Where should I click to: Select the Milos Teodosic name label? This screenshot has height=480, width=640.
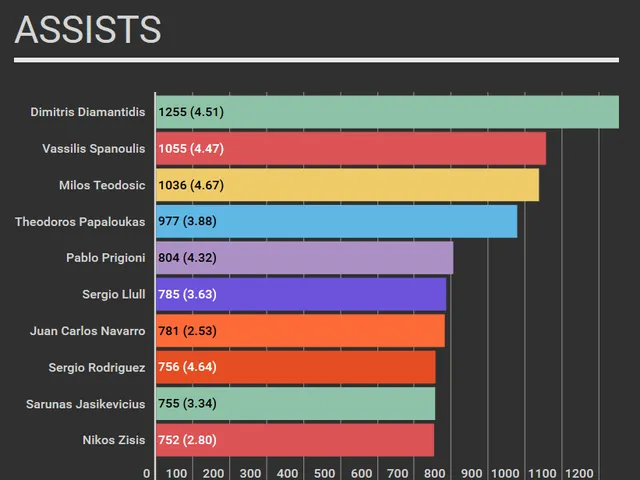click(101, 185)
